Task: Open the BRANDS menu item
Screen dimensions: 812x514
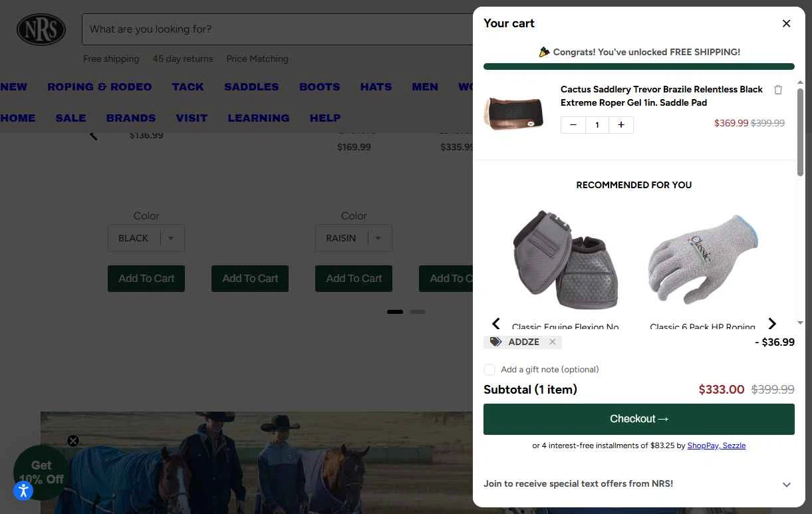Action: [131, 118]
